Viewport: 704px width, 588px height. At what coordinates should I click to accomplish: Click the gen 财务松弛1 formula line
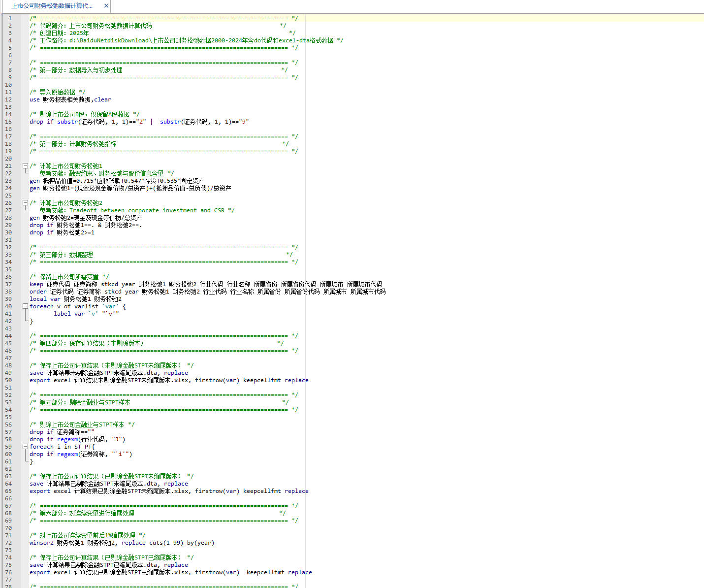[x=130, y=188]
